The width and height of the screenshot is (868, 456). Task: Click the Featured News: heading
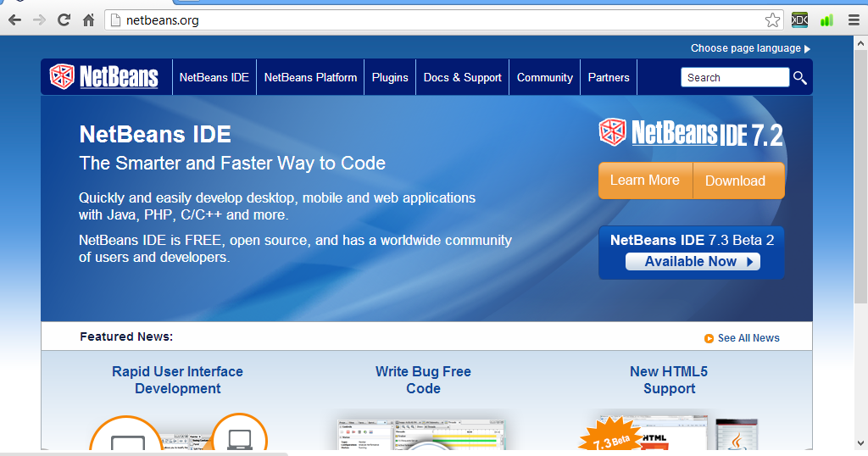click(126, 336)
